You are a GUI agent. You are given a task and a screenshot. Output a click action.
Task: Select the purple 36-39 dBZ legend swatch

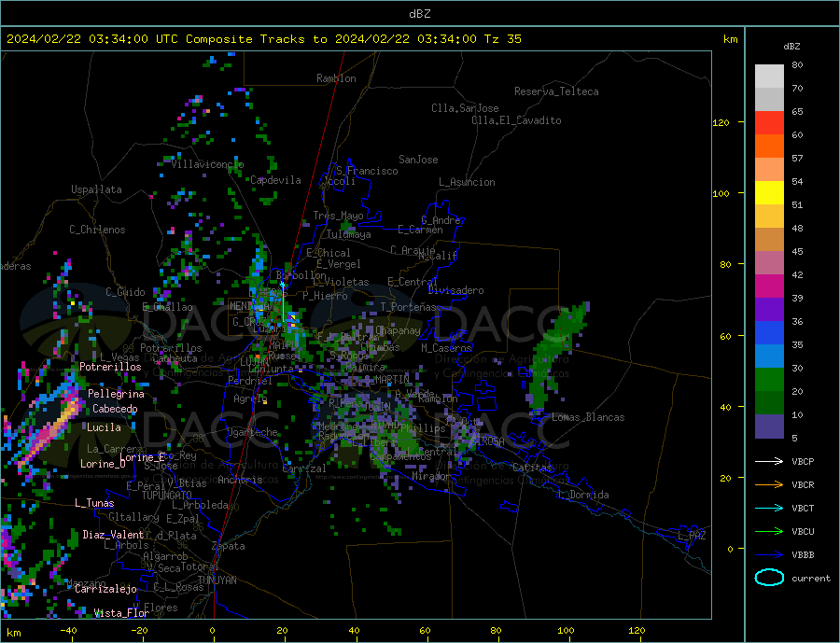coord(769,310)
